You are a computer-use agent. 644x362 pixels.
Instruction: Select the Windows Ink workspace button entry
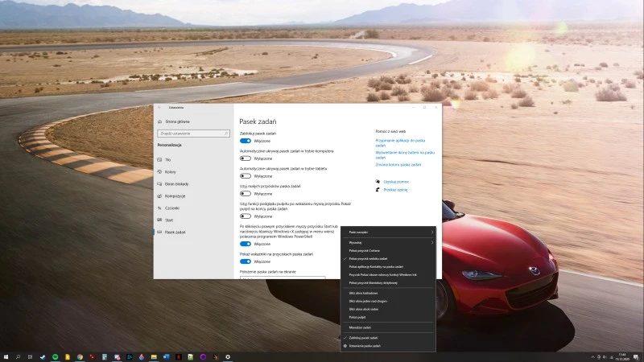coord(388,274)
